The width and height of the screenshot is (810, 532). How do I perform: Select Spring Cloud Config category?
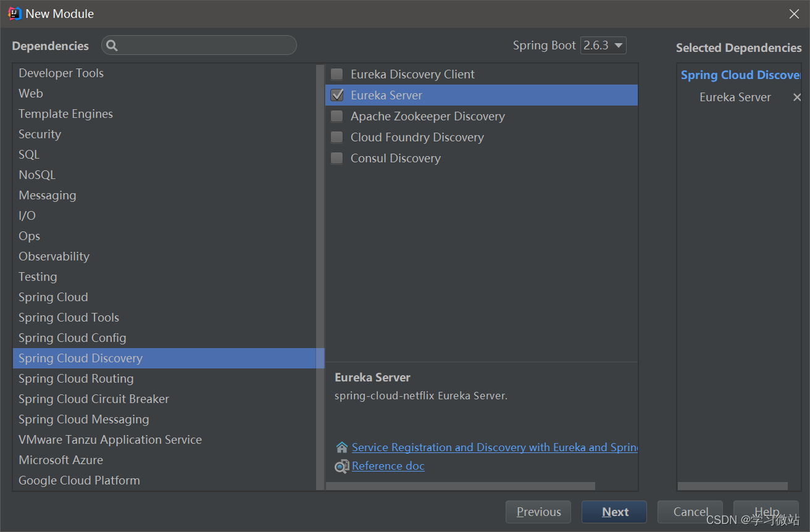pyautogui.click(x=164, y=338)
